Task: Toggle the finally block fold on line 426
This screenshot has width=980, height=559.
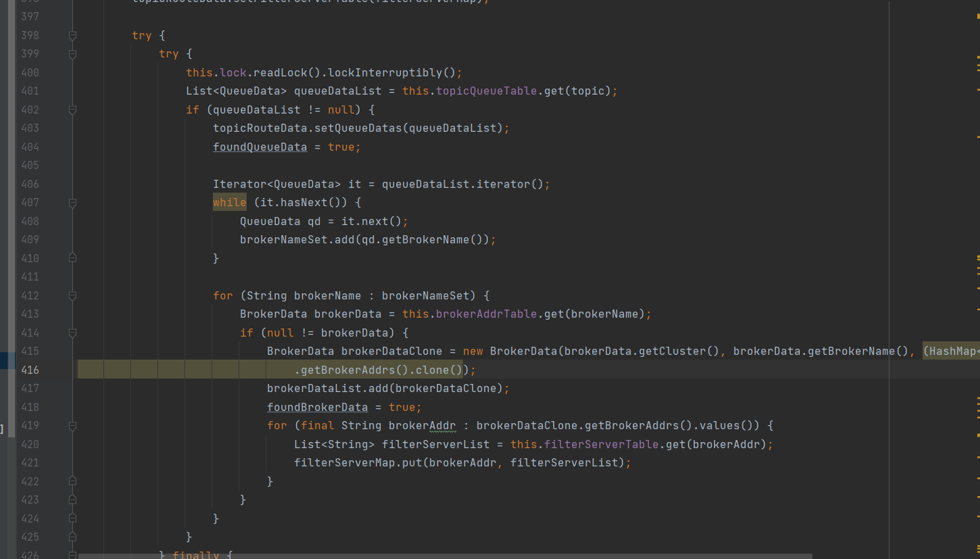Action: click(72, 554)
